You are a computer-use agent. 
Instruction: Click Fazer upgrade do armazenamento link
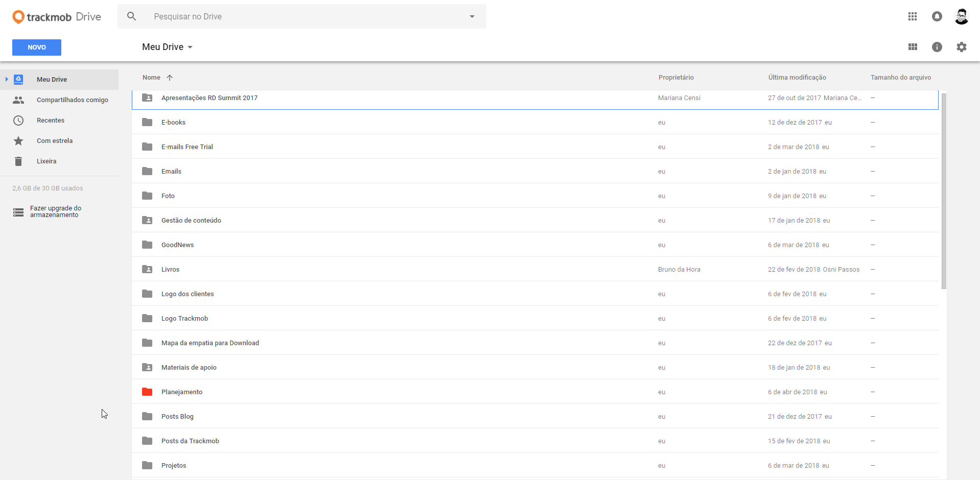pos(55,211)
